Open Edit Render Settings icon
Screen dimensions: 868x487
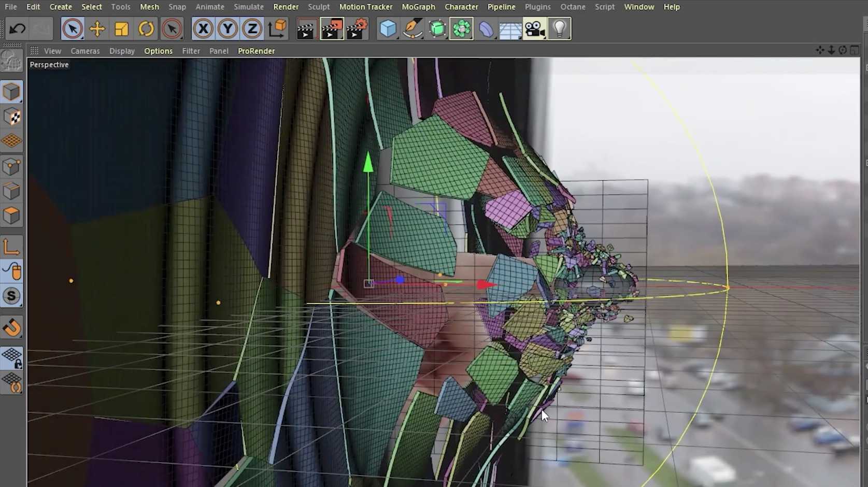pyautogui.click(x=357, y=29)
